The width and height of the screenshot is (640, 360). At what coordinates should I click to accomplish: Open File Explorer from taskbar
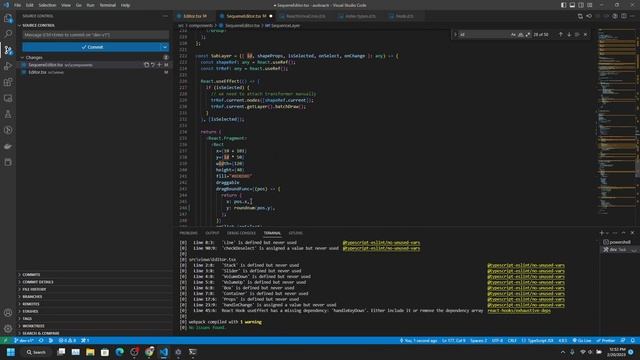point(90,352)
